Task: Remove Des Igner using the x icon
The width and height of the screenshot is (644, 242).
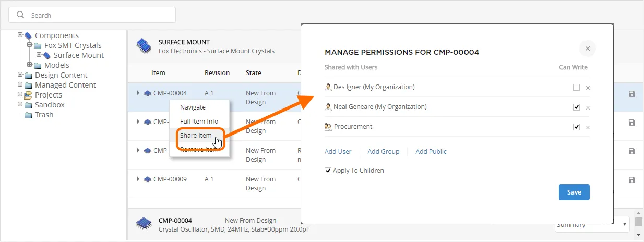Action: coord(588,88)
